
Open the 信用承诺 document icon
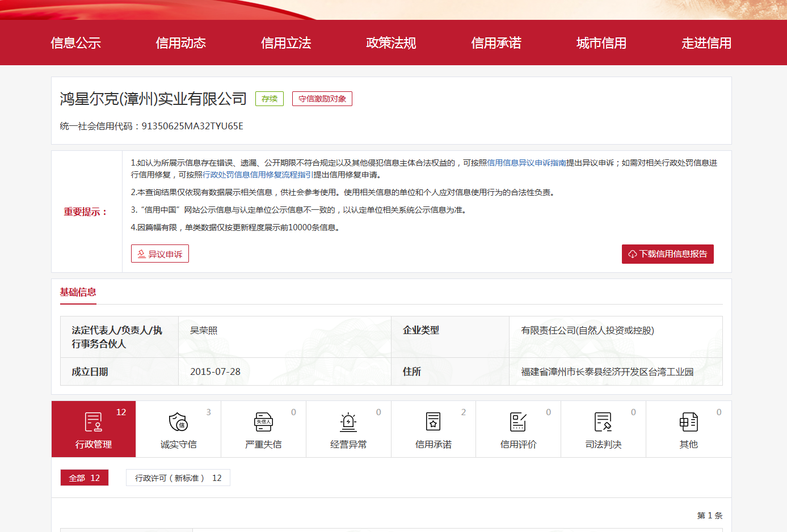pyautogui.click(x=434, y=422)
